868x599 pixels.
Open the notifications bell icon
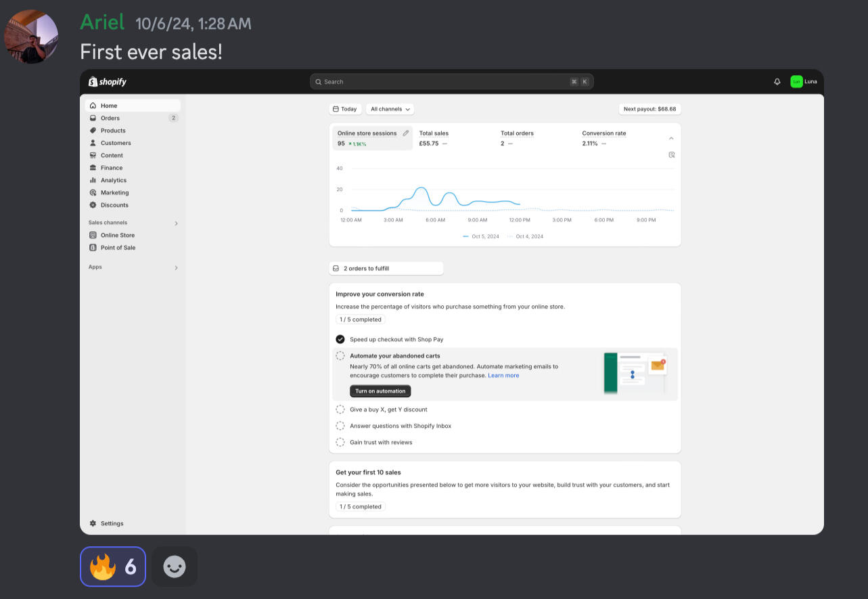(x=777, y=82)
